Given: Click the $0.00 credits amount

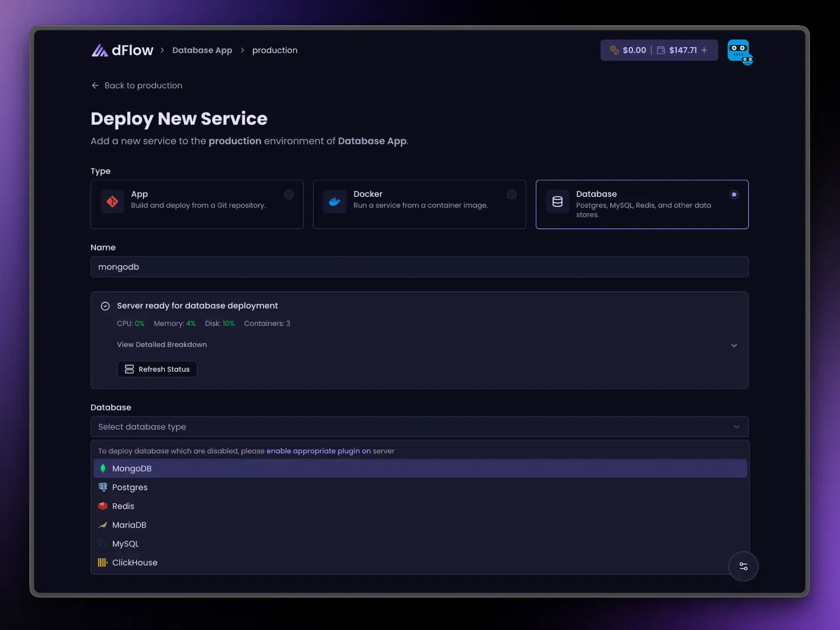Looking at the screenshot, I should pyautogui.click(x=634, y=50).
